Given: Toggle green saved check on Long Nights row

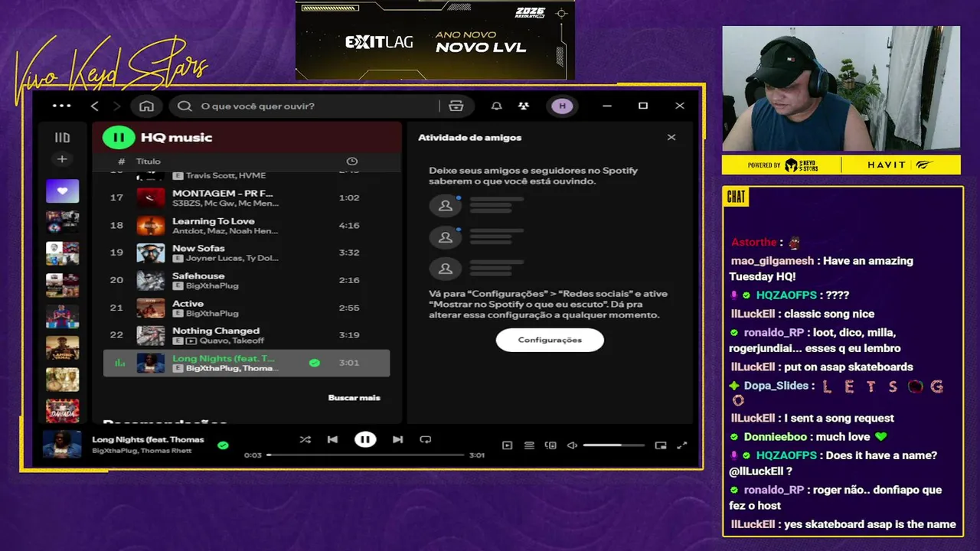Looking at the screenshot, I should point(314,363).
